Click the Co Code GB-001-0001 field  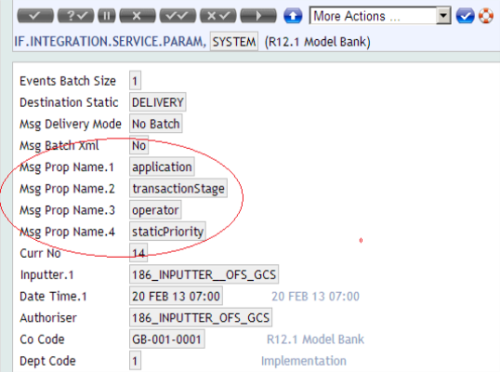click(167, 339)
